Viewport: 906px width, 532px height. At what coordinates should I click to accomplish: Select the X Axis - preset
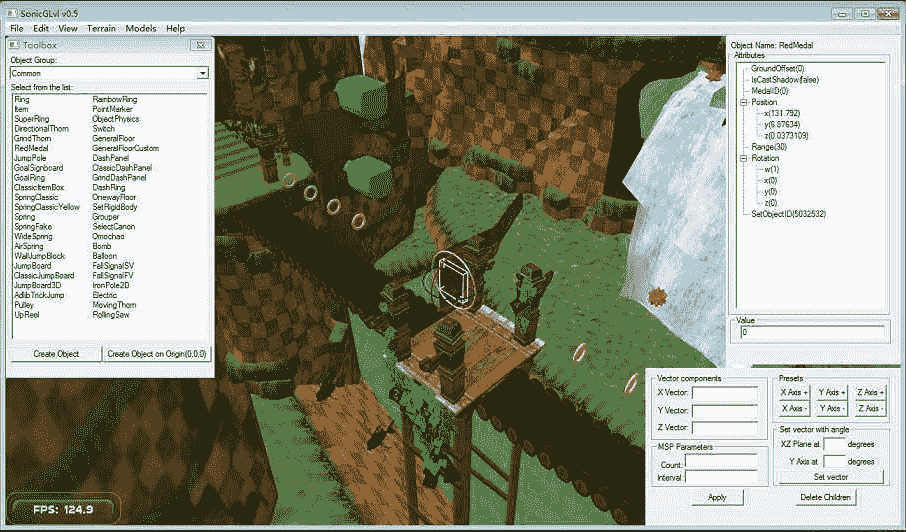coord(794,408)
